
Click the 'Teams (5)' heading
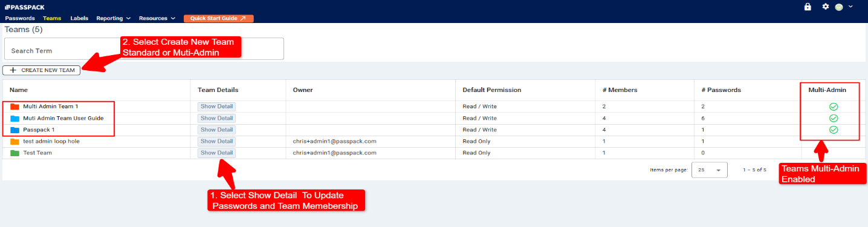coord(24,29)
